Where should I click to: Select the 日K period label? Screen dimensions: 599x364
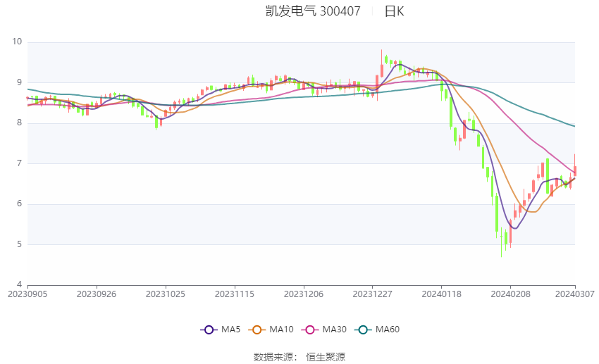click(394, 11)
